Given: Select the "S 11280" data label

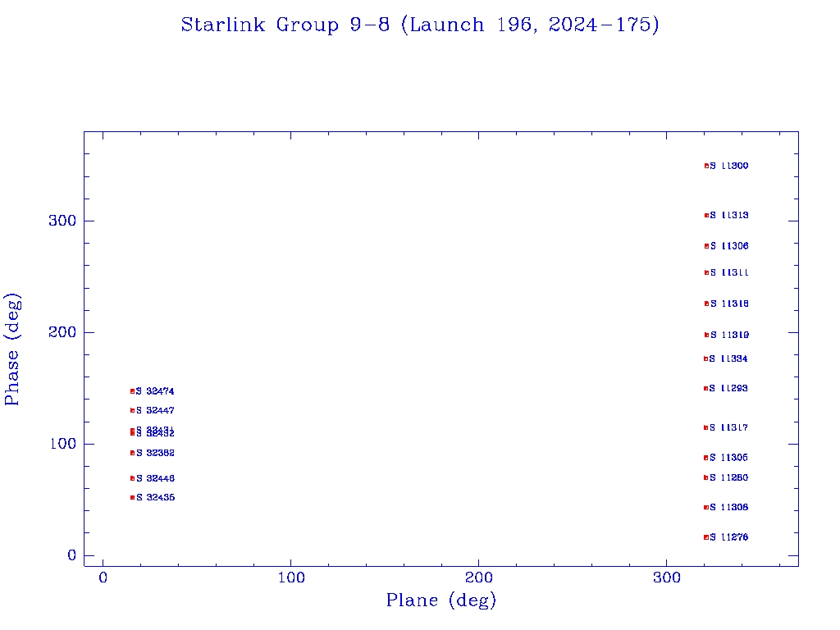Looking at the screenshot, I should [x=728, y=478].
